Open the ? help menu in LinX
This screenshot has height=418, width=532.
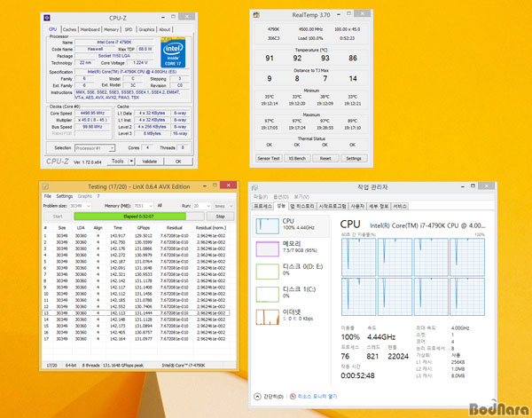pyautogui.click(x=98, y=196)
